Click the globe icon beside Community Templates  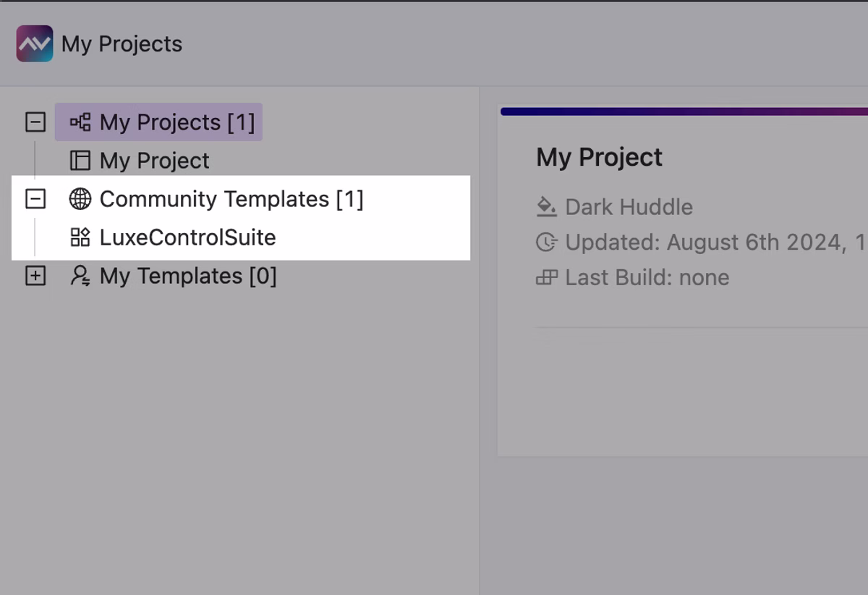81,199
